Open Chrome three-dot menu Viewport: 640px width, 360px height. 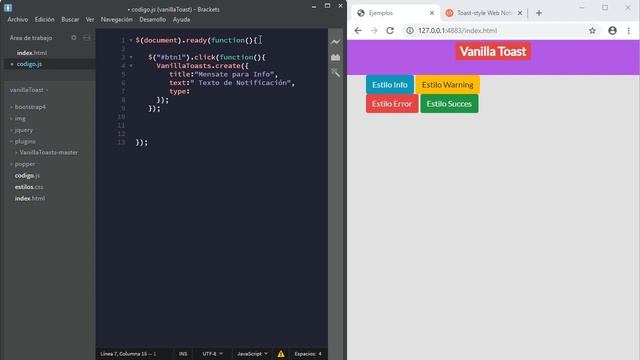point(629,31)
